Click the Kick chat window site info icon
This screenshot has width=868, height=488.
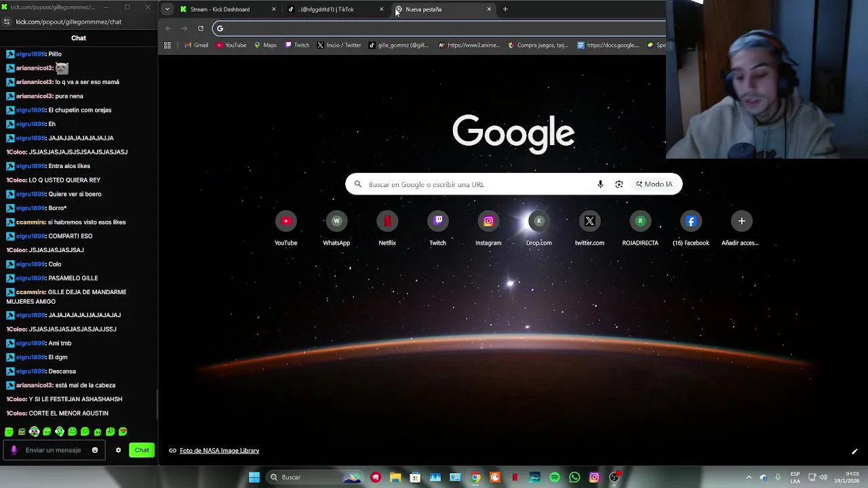[x=7, y=22]
